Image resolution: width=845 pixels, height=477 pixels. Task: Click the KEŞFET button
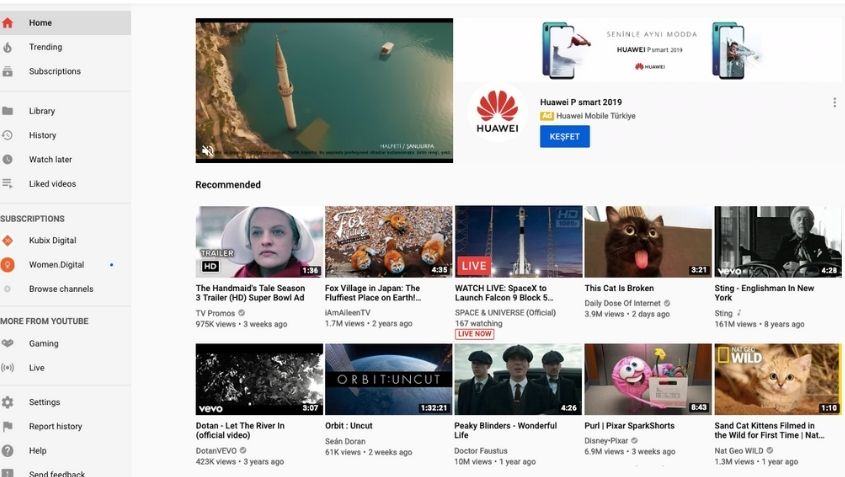565,136
